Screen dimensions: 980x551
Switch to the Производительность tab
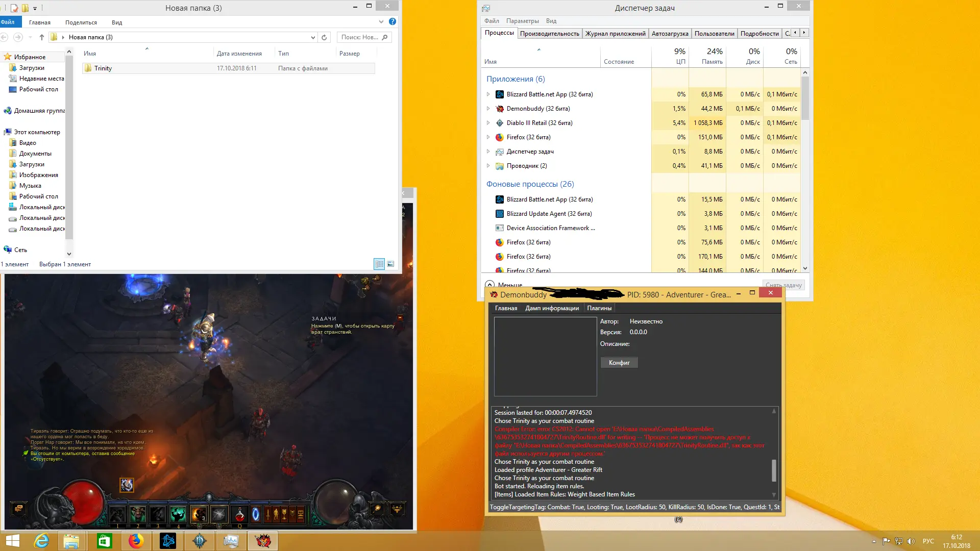click(549, 34)
